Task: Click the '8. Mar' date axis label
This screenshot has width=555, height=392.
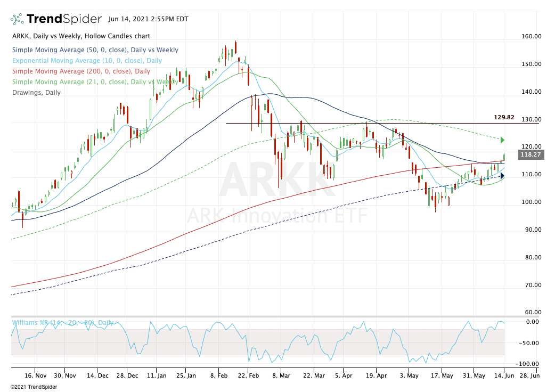Action: click(x=281, y=375)
